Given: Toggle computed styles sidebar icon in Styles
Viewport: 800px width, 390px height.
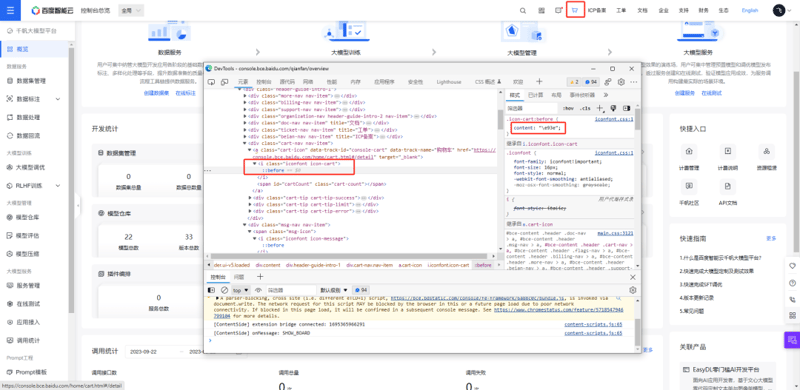Looking at the screenshot, I should pyautogui.click(x=627, y=108).
